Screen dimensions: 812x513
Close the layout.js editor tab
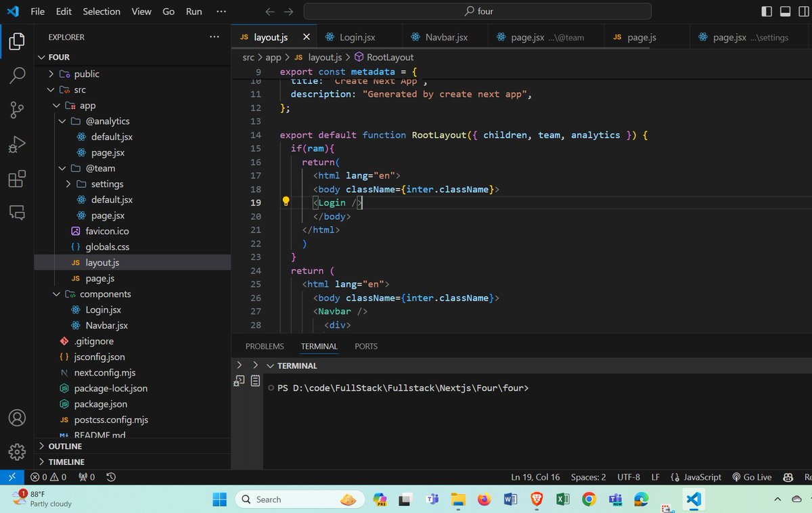307,37
